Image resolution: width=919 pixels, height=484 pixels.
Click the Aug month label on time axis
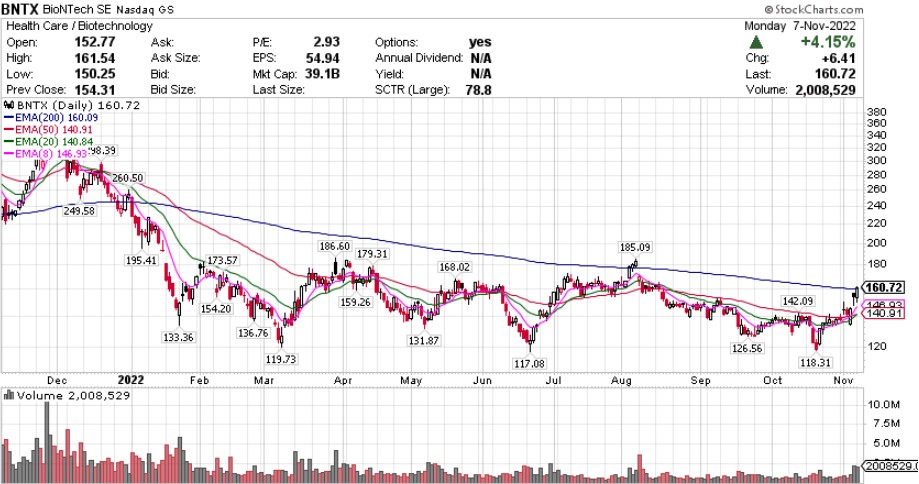(x=622, y=380)
